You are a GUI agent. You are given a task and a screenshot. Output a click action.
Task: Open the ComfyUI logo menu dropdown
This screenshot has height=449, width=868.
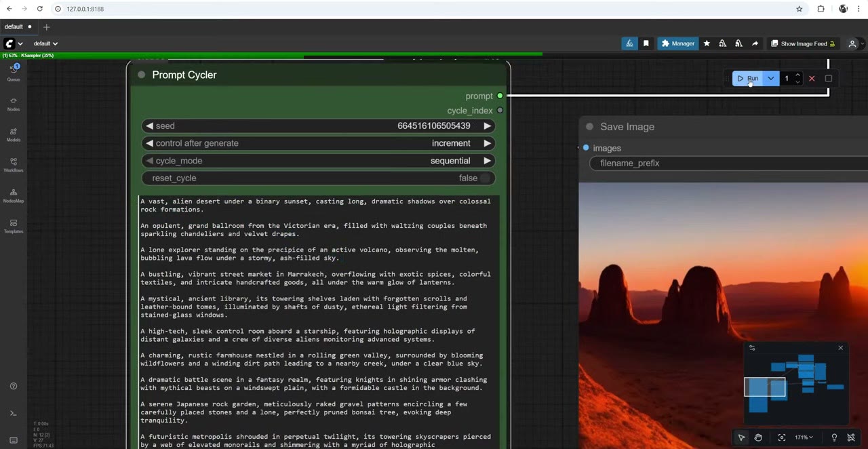pos(14,43)
